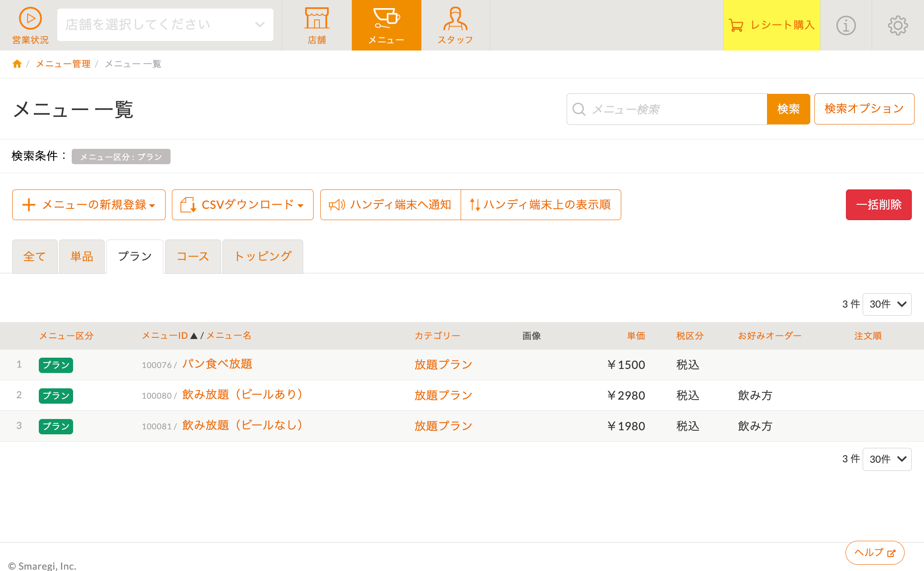Expand メニューの新規登録 dropdown
This screenshot has width=924, height=571.
point(89,205)
